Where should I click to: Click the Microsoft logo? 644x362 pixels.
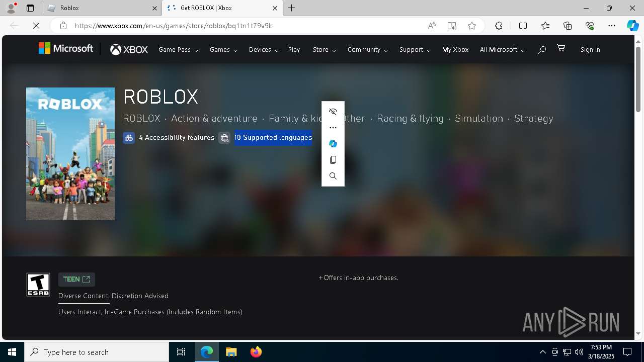tap(66, 48)
